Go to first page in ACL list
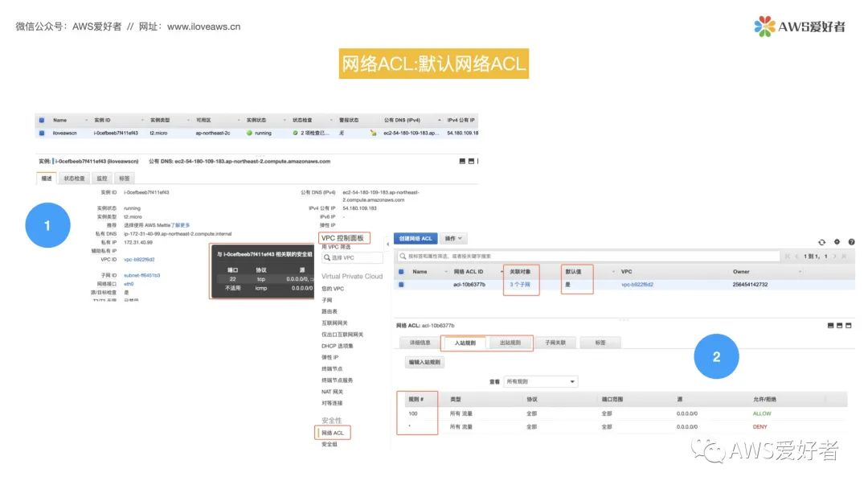 [787, 257]
